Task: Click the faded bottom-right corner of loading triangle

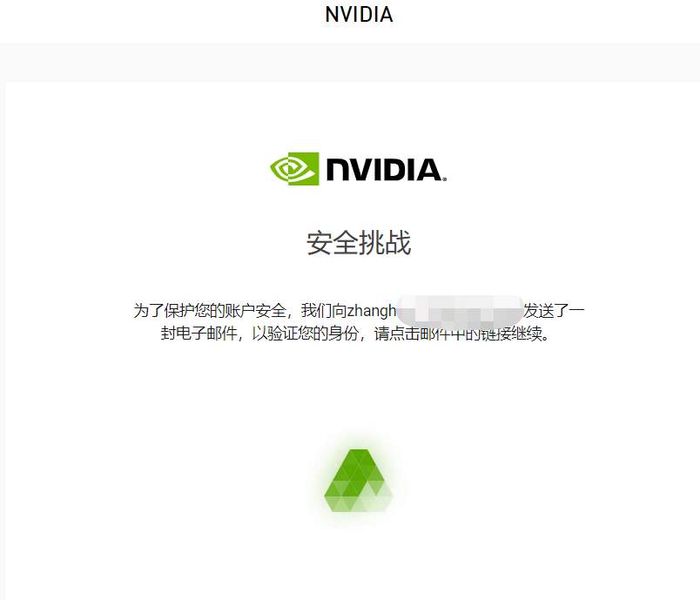Action: pyautogui.click(x=380, y=502)
